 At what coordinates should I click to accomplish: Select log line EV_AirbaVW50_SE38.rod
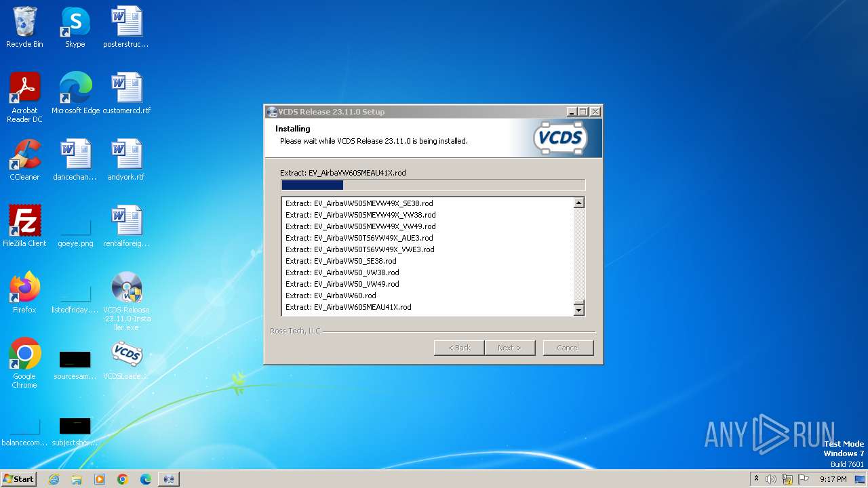340,261
